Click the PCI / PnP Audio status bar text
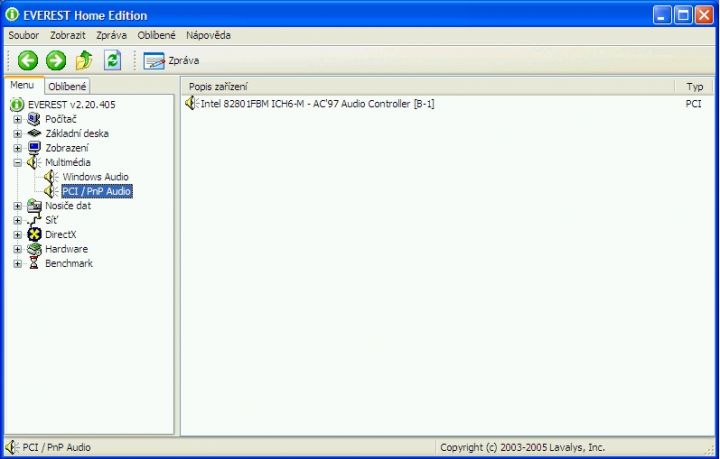720x459 pixels. click(56, 448)
